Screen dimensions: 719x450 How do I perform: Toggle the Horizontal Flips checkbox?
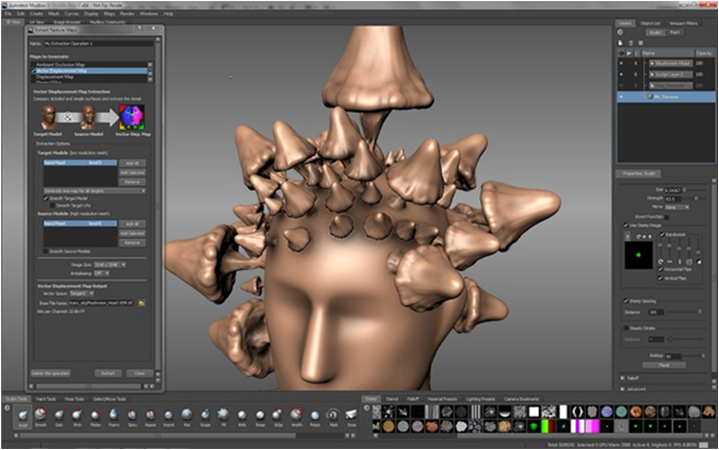(x=661, y=269)
